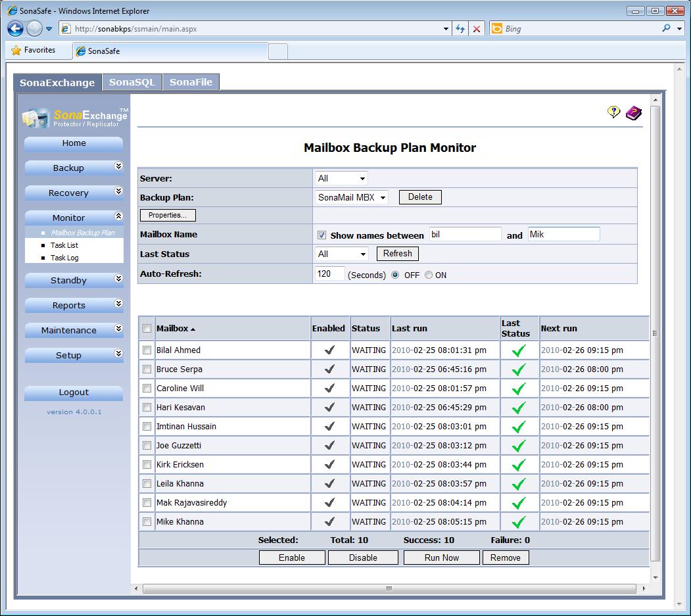Open the help tip lightbulb icon
This screenshot has height=616, width=691.
click(x=613, y=112)
